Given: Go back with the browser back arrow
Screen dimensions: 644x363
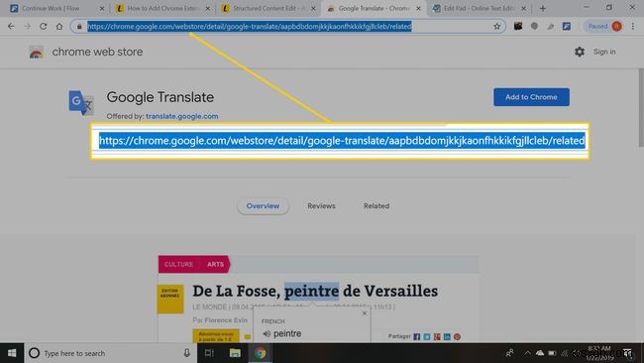Looking at the screenshot, I should [x=11, y=27].
